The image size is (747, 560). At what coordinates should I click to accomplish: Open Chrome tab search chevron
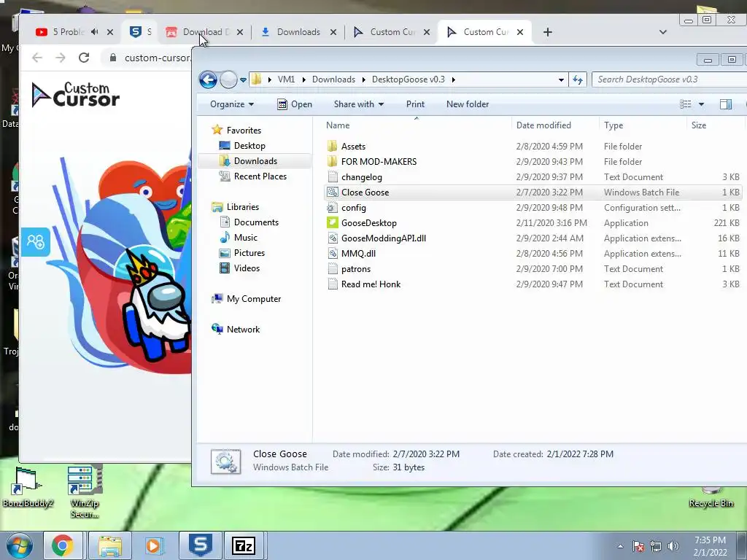point(662,32)
